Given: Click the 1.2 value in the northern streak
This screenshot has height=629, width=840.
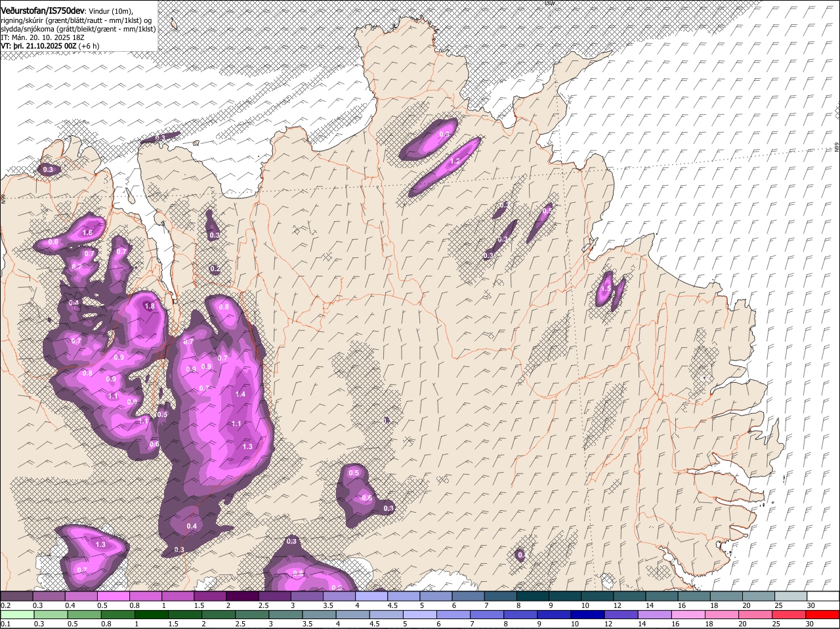Looking at the screenshot, I should (455, 161).
